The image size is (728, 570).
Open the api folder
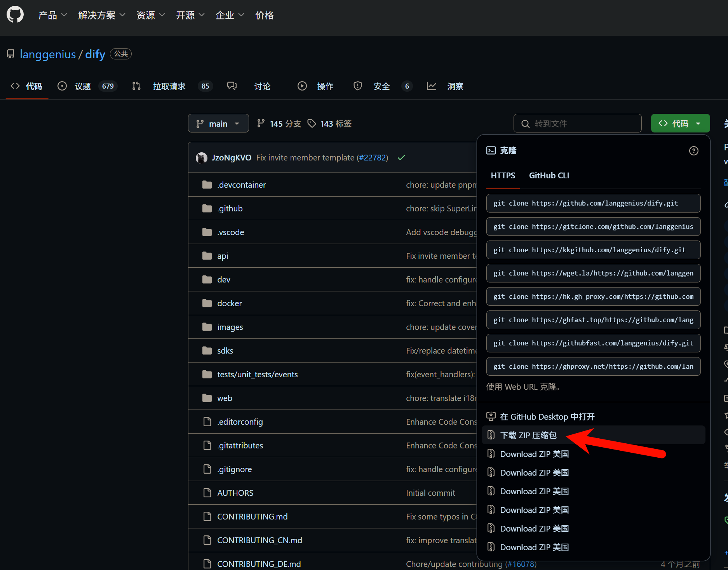point(223,256)
